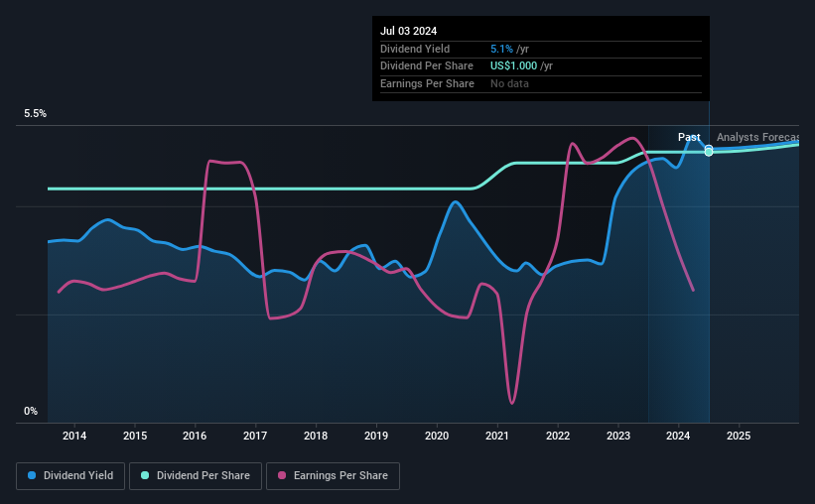Click the 0% y-axis label

click(x=31, y=411)
